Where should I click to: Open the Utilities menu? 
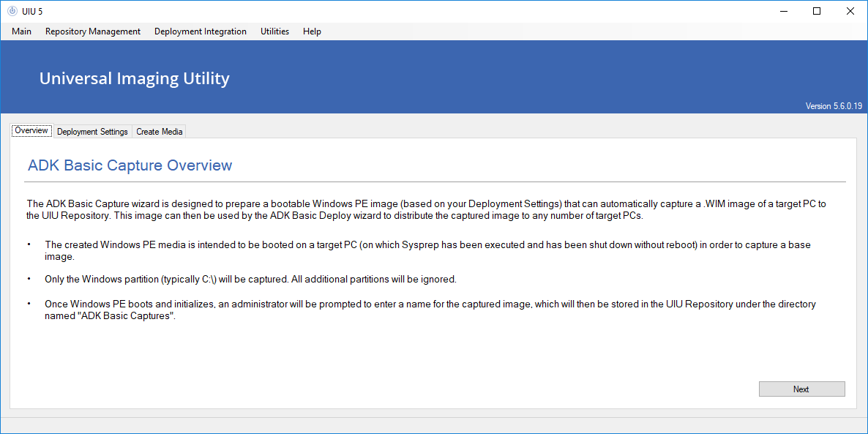tap(274, 31)
